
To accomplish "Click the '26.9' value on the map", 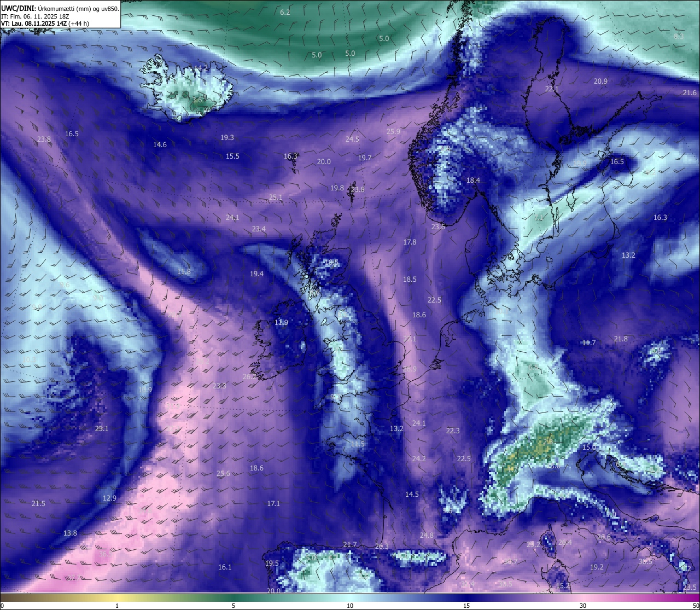I will [410, 369].
